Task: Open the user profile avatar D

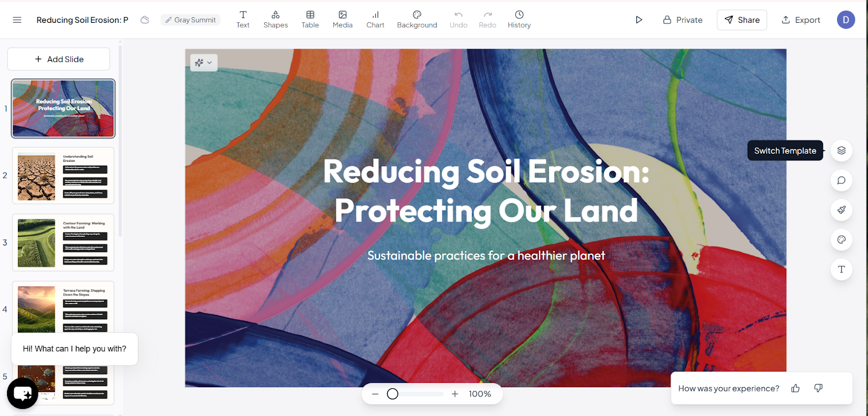Action: [x=846, y=20]
